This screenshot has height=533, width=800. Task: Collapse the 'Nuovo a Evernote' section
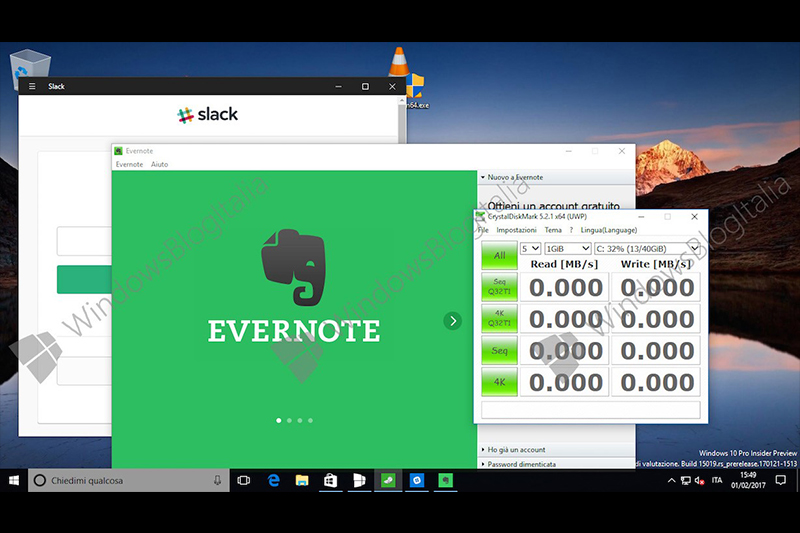(x=515, y=177)
